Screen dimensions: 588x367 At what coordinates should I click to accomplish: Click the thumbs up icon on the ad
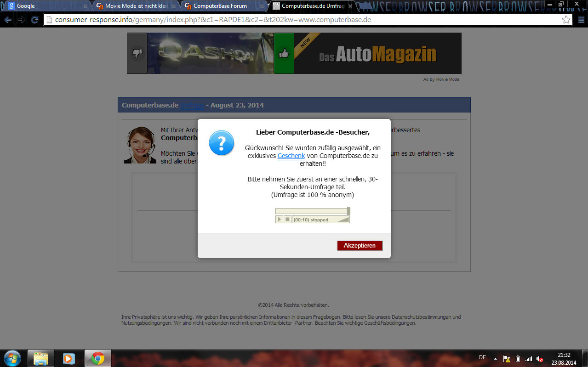[284, 53]
